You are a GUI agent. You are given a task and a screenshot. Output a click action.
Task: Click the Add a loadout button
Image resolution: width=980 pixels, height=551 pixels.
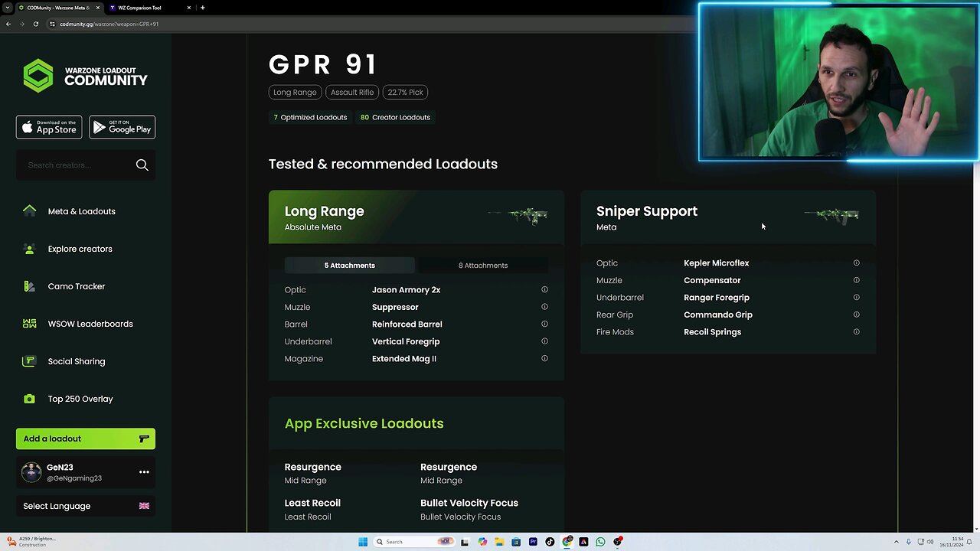point(85,439)
